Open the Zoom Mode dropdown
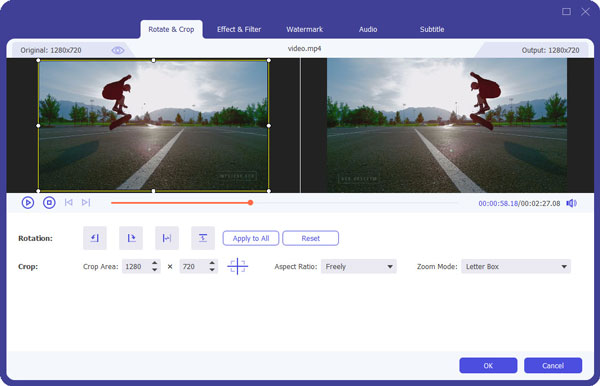 516,266
